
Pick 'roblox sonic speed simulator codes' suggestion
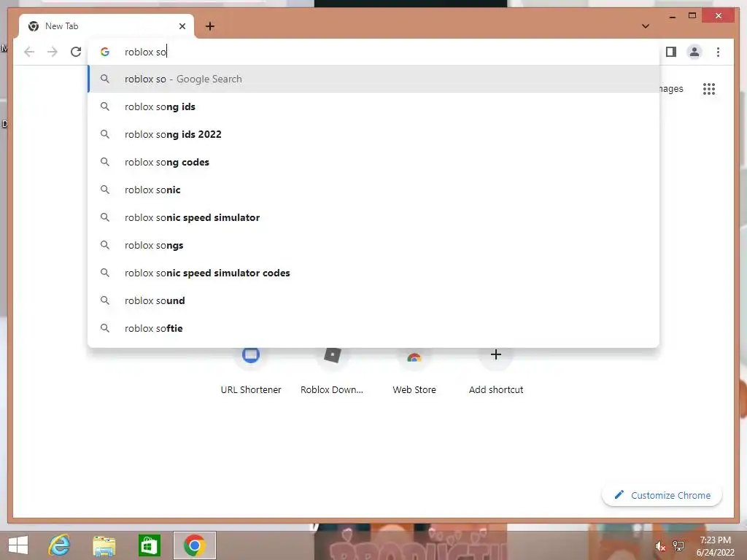374,273
